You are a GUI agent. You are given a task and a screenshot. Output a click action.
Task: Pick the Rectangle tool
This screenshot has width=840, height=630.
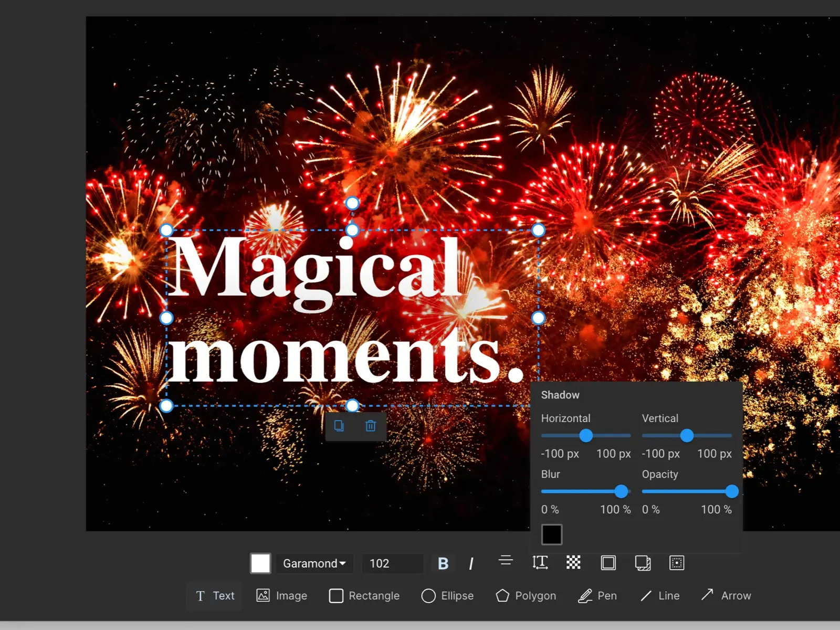click(x=364, y=595)
